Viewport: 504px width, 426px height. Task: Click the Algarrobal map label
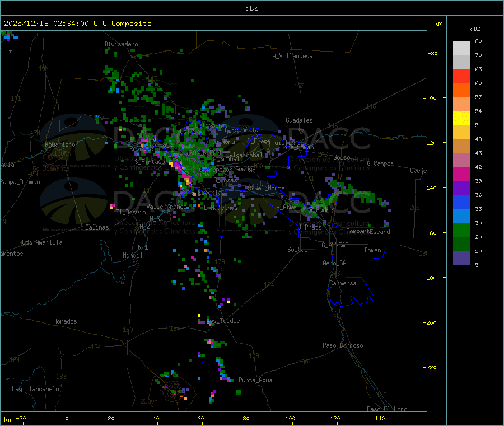click(246, 155)
